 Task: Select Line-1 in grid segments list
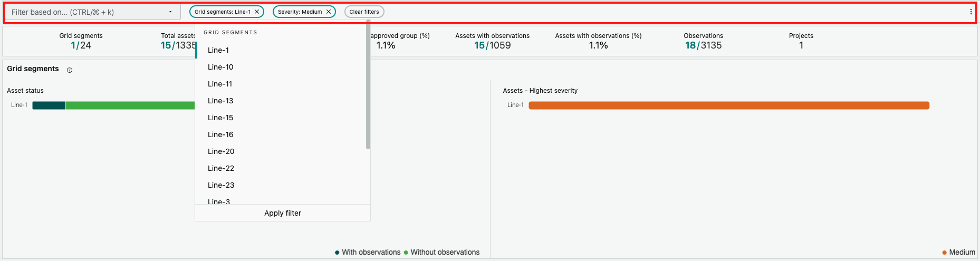point(218,50)
